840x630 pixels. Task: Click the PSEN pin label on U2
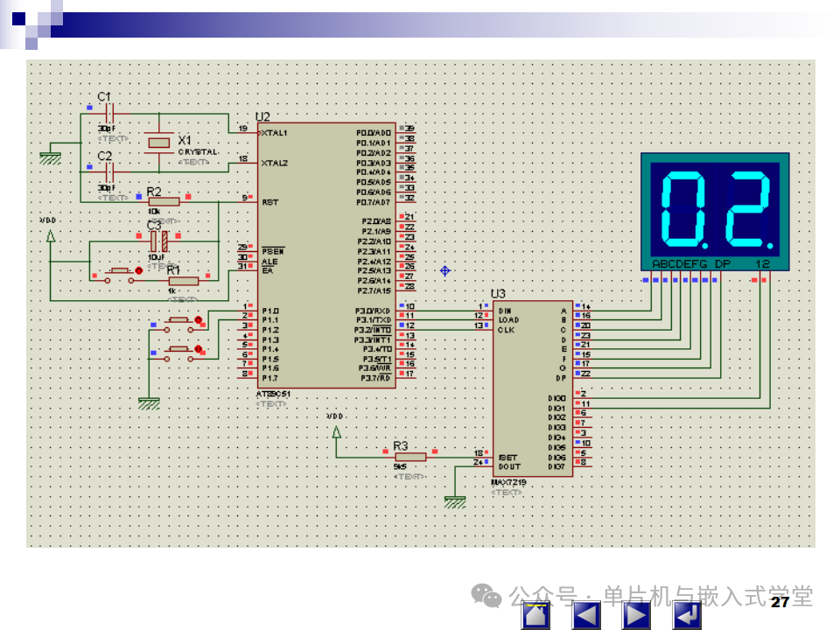(x=273, y=251)
